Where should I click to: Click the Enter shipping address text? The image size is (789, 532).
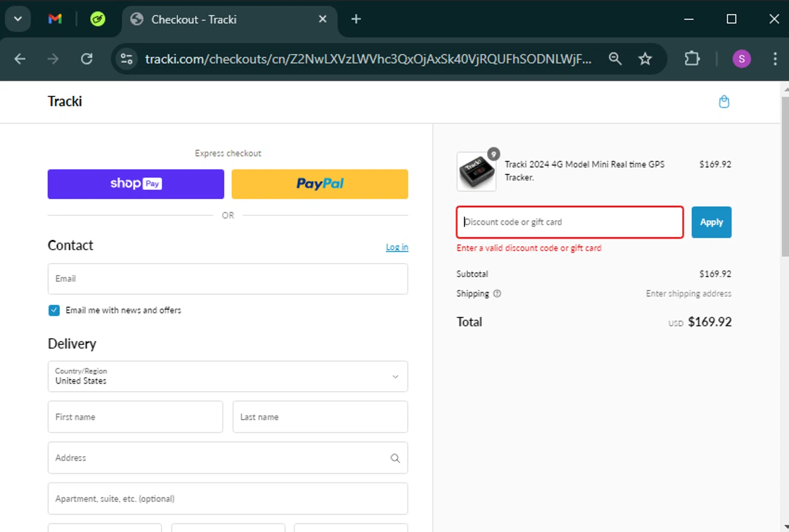pyautogui.click(x=689, y=294)
